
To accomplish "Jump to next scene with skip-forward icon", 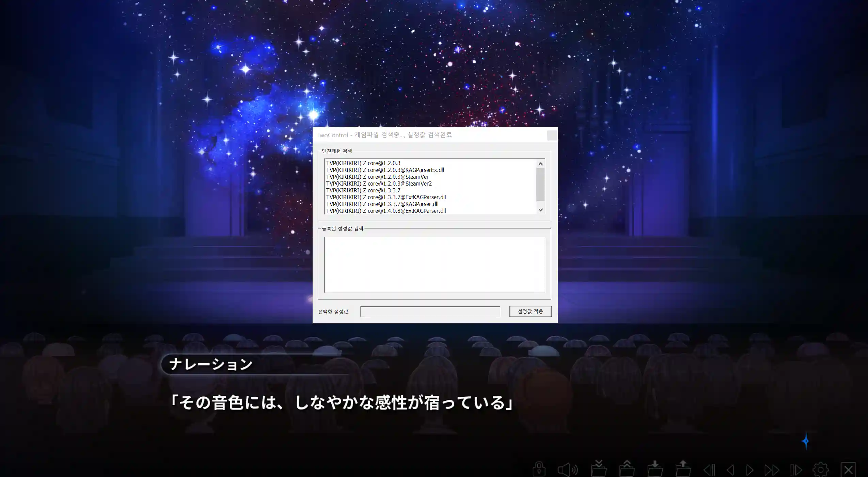I will pos(796,470).
